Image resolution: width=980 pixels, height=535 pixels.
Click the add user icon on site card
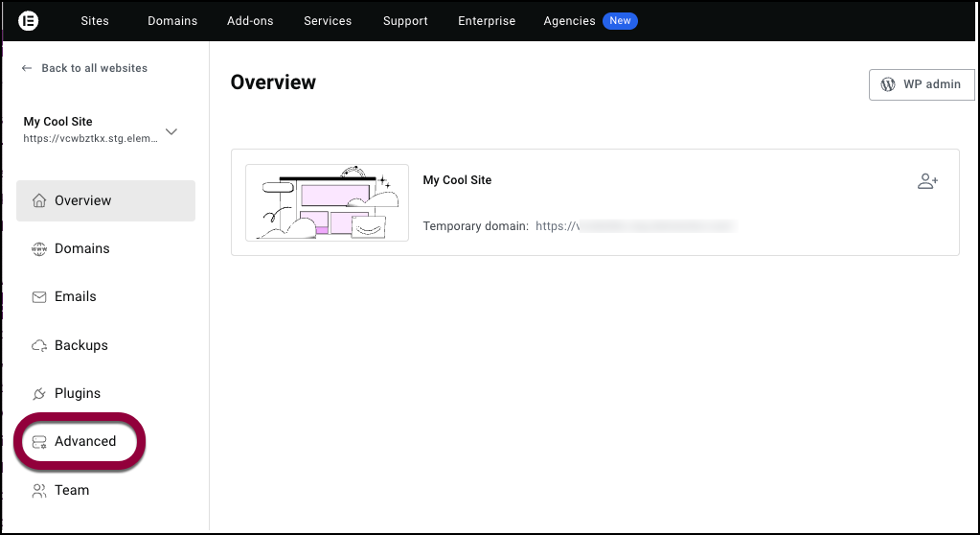pos(927,181)
